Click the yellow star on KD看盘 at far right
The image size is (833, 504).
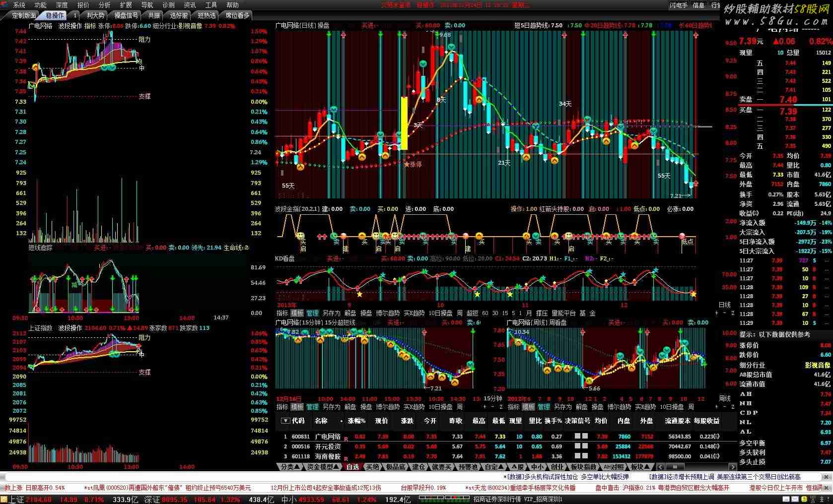pyautogui.click(x=694, y=294)
